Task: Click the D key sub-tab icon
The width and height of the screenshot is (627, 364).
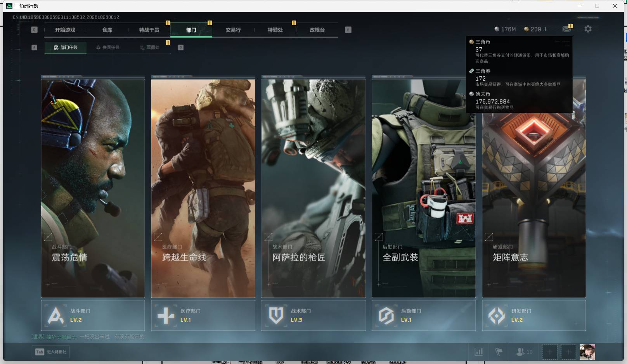Action: [180, 47]
